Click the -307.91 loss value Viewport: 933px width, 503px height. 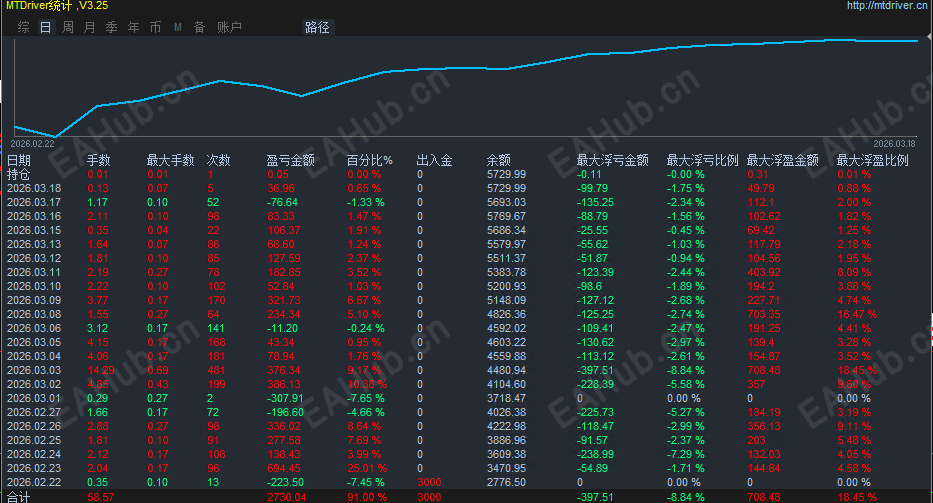pyautogui.click(x=285, y=398)
